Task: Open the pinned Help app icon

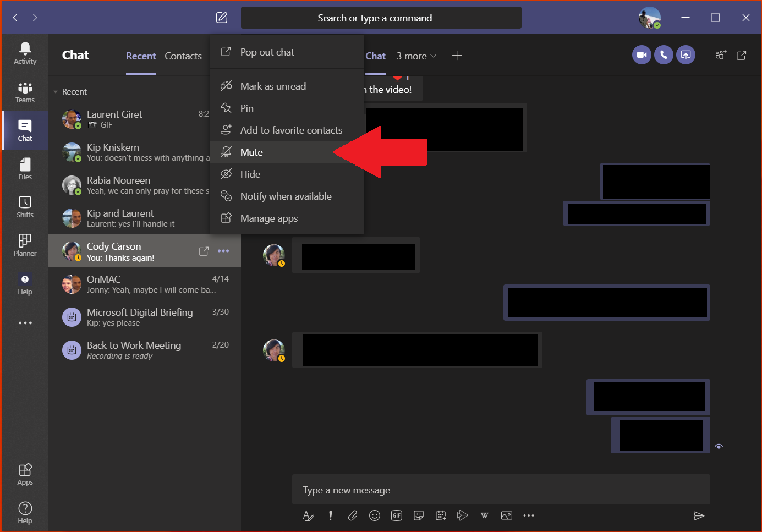Action: coord(25,284)
